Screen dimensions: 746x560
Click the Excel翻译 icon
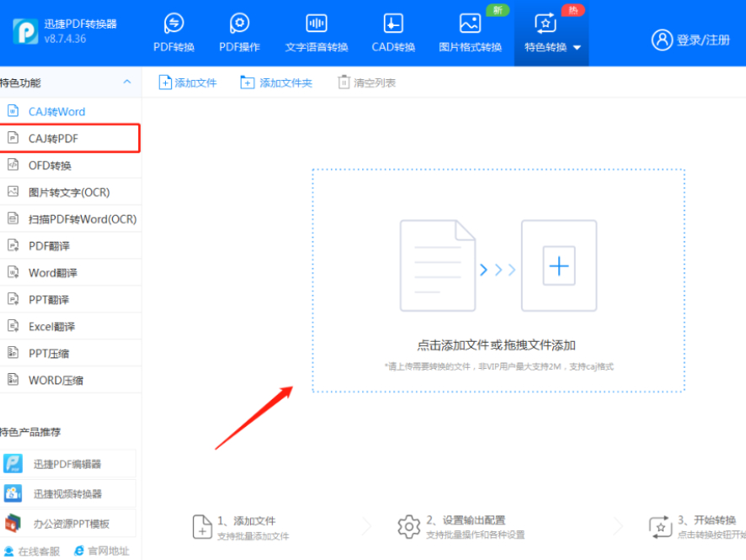pos(13,326)
